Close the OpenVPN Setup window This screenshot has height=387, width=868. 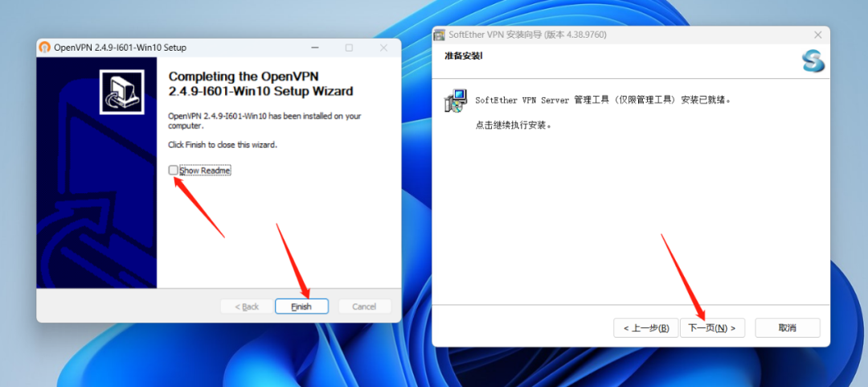click(x=383, y=47)
